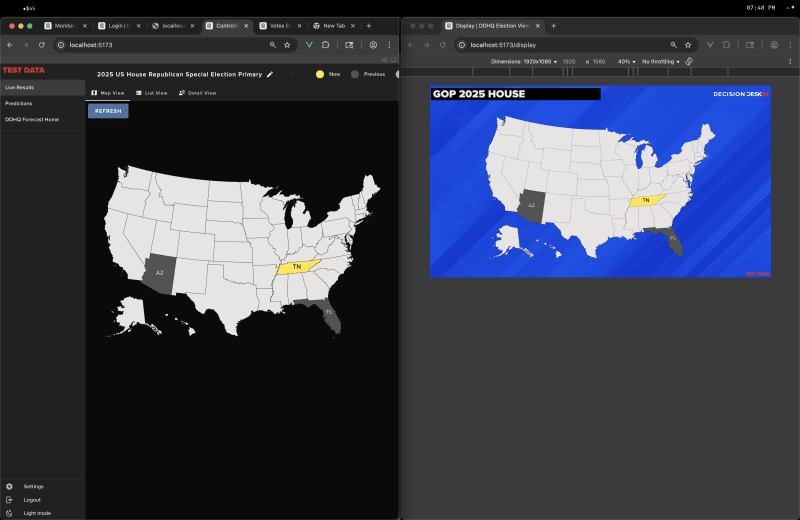Switch to the List View tab
The height and width of the screenshot is (520, 800).
click(x=152, y=93)
